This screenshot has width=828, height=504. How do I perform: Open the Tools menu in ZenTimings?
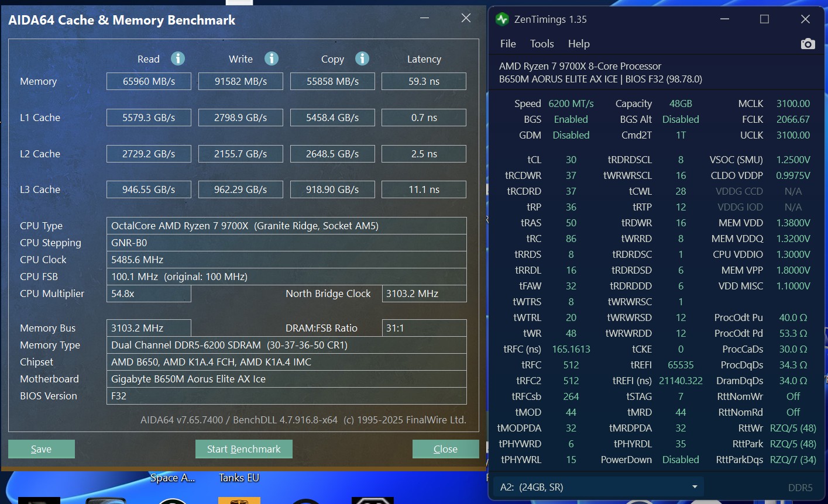(542, 44)
